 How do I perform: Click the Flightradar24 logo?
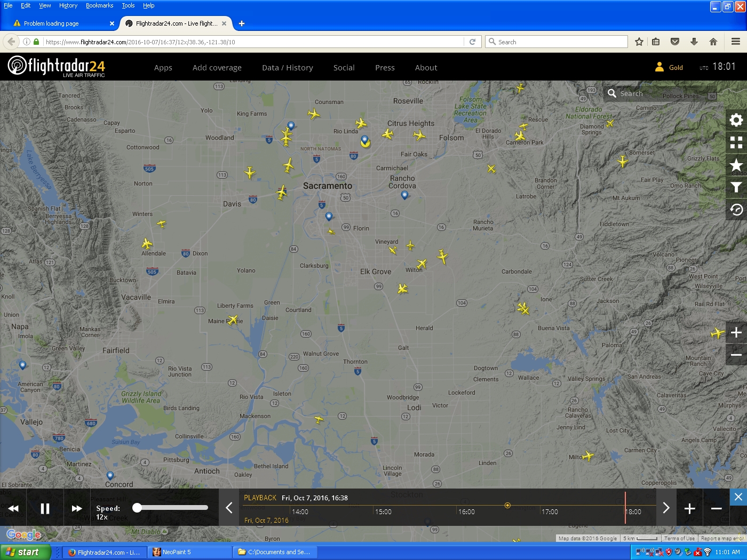coord(57,67)
